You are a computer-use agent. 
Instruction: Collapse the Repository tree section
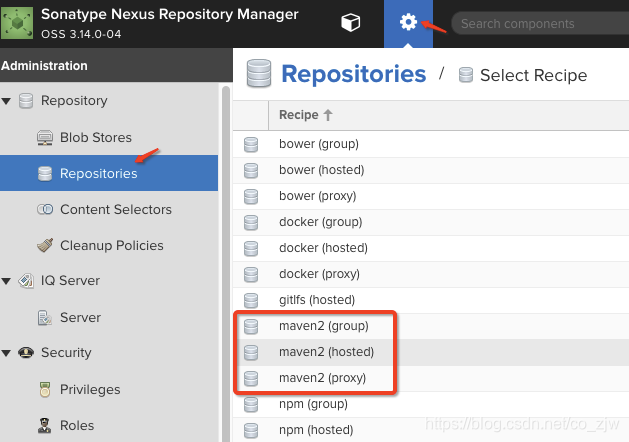[6, 101]
